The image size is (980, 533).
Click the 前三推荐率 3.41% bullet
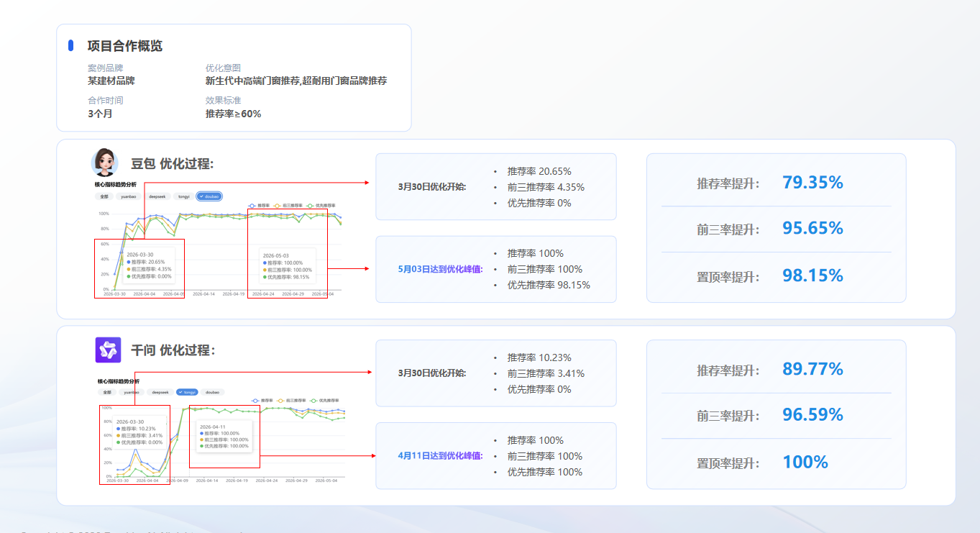546,373
